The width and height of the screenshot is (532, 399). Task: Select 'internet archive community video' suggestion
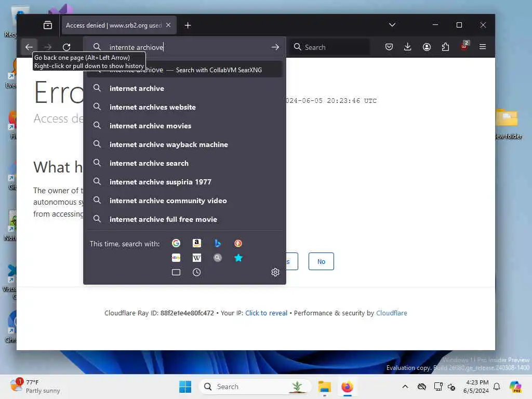click(x=184, y=201)
